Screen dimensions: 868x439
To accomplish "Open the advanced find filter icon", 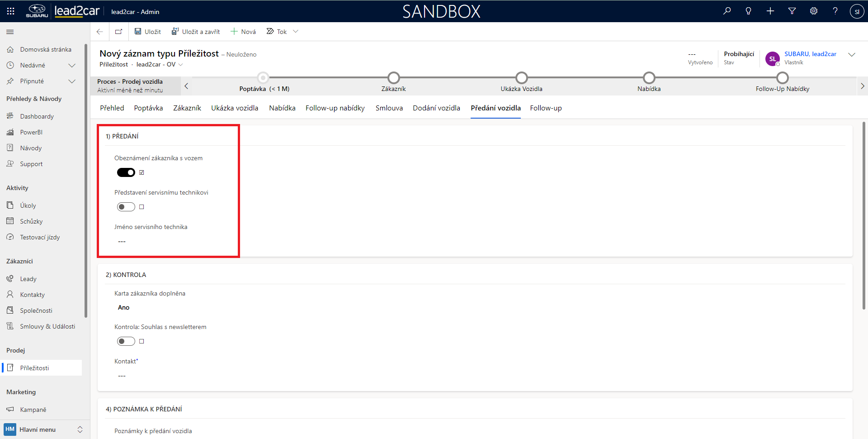I will (792, 11).
